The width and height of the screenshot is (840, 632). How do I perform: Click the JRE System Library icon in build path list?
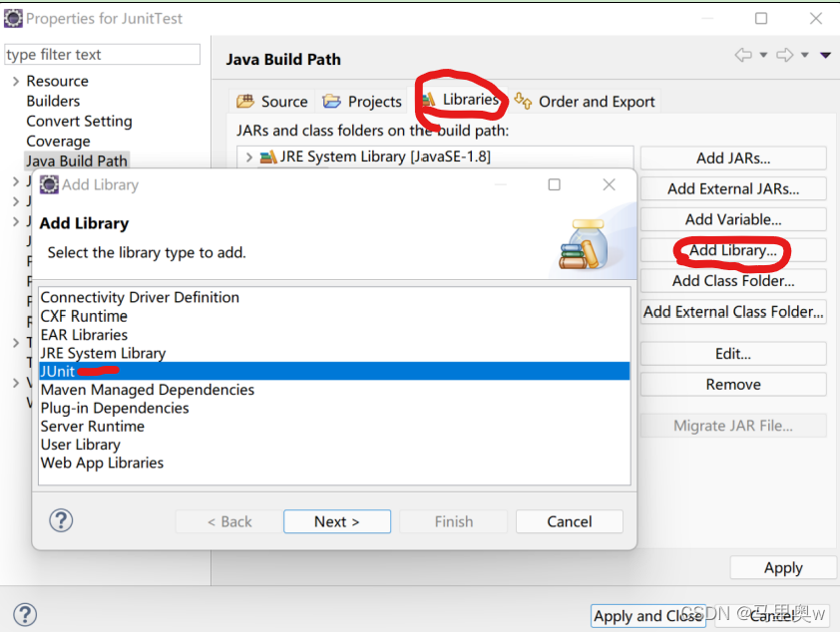pyautogui.click(x=267, y=157)
